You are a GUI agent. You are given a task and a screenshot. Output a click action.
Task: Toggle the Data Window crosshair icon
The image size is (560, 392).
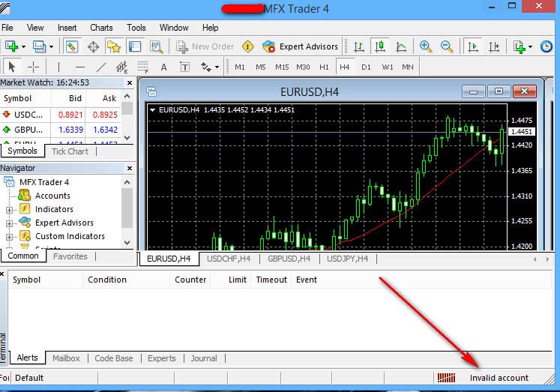tap(93, 46)
